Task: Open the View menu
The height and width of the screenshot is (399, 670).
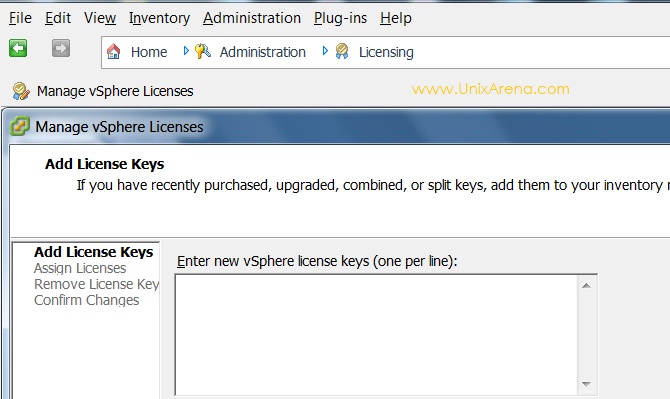Action: coord(100,18)
